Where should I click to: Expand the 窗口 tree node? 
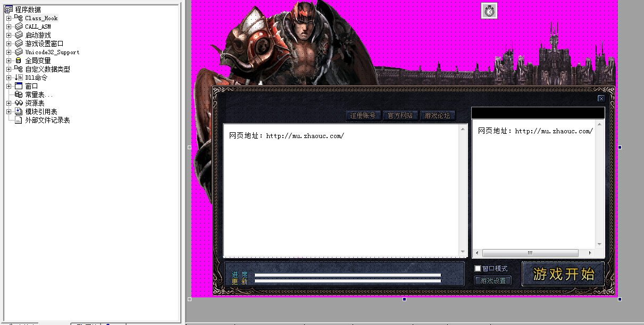click(x=9, y=86)
